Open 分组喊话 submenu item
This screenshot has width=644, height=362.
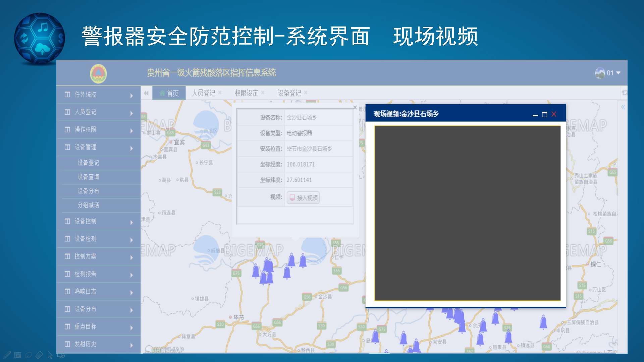click(88, 205)
